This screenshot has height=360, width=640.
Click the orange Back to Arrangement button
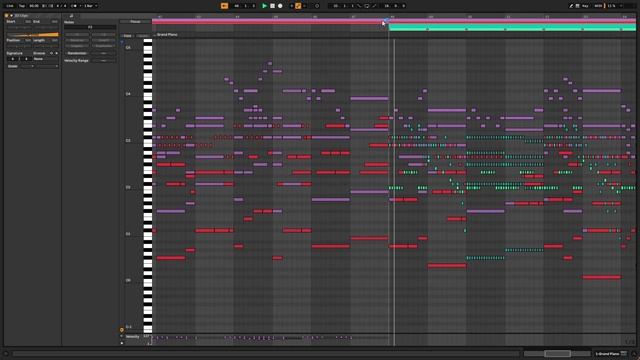click(224, 6)
